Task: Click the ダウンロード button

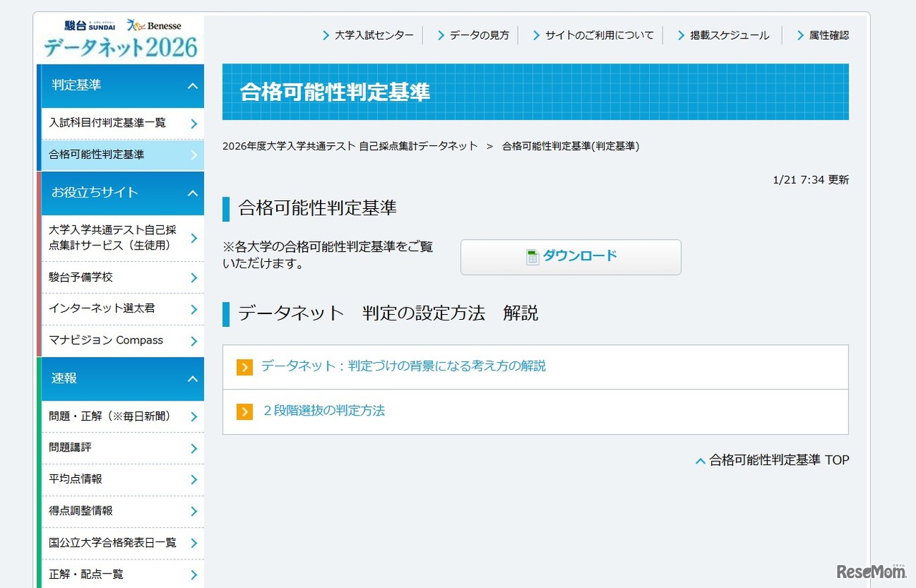Action: click(x=570, y=256)
